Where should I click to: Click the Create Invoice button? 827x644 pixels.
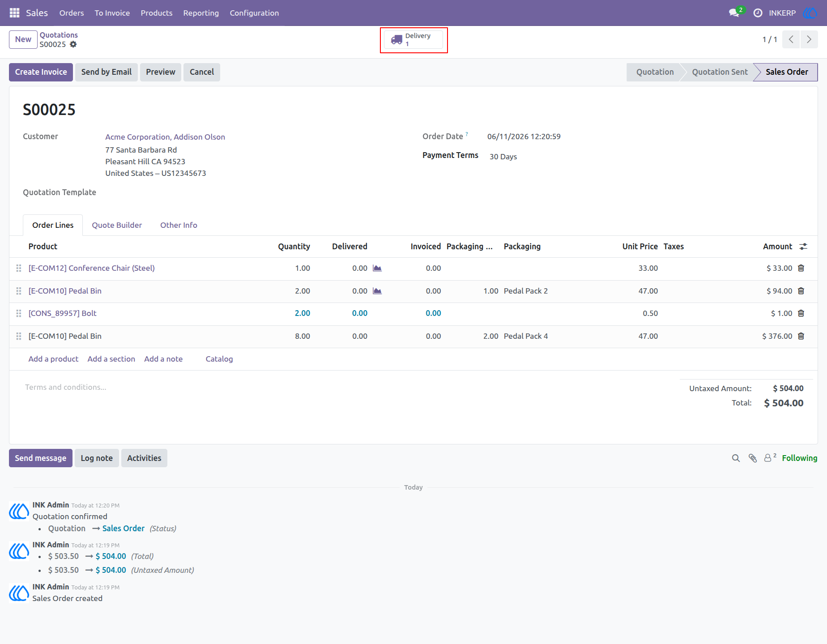coord(41,72)
